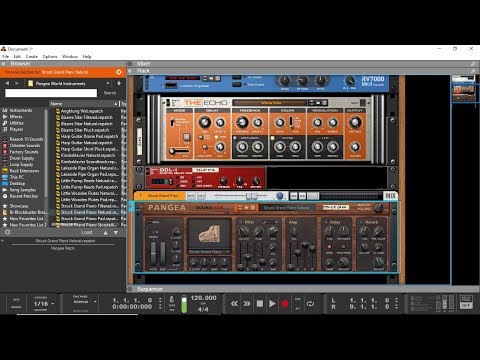480x360 pixels.
Task: Select next patch with browser down arrow
Action: click(x=116, y=233)
